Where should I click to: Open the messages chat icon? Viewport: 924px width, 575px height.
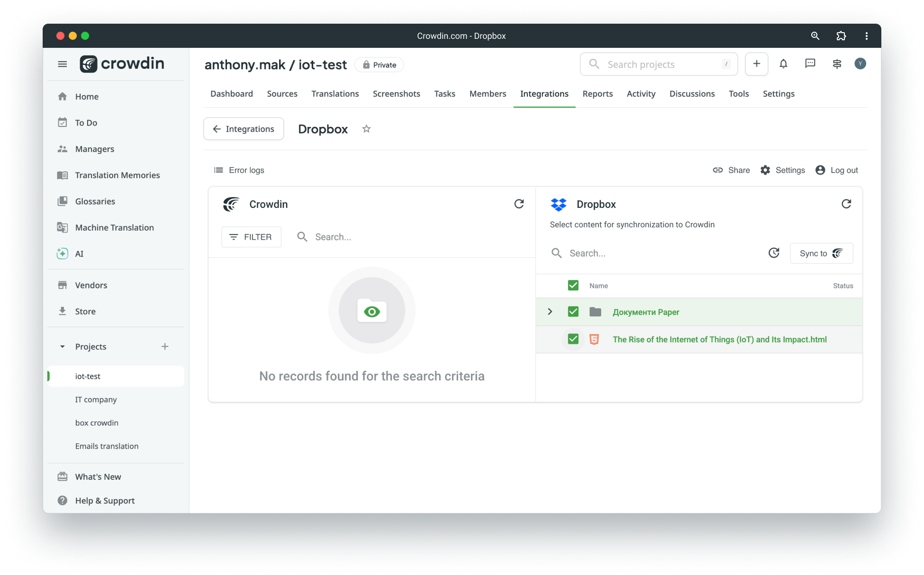(x=810, y=63)
